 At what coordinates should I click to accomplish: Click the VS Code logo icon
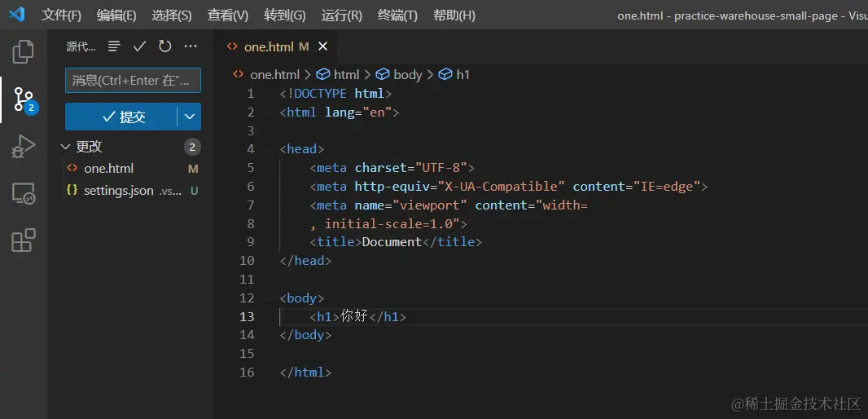(x=16, y=15)
